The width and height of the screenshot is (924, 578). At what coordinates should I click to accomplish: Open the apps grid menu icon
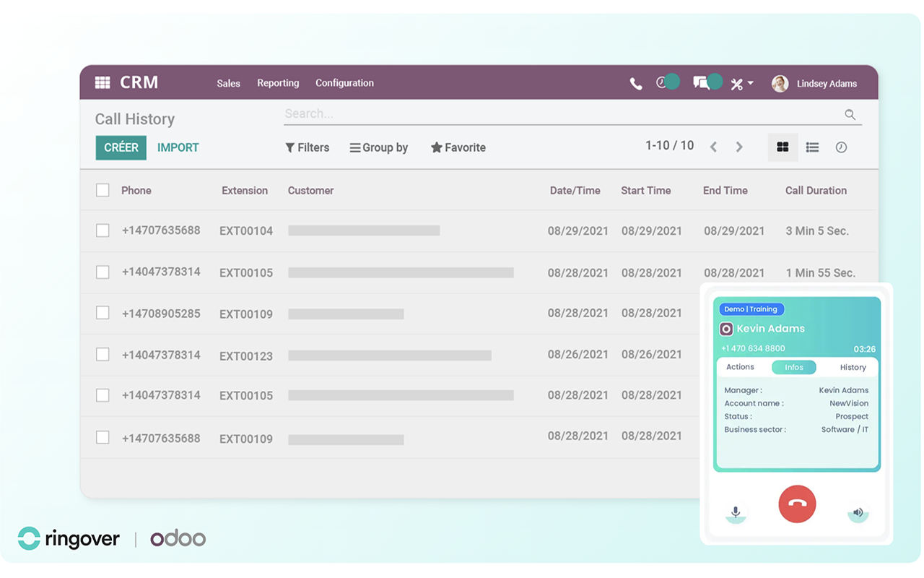103,82
